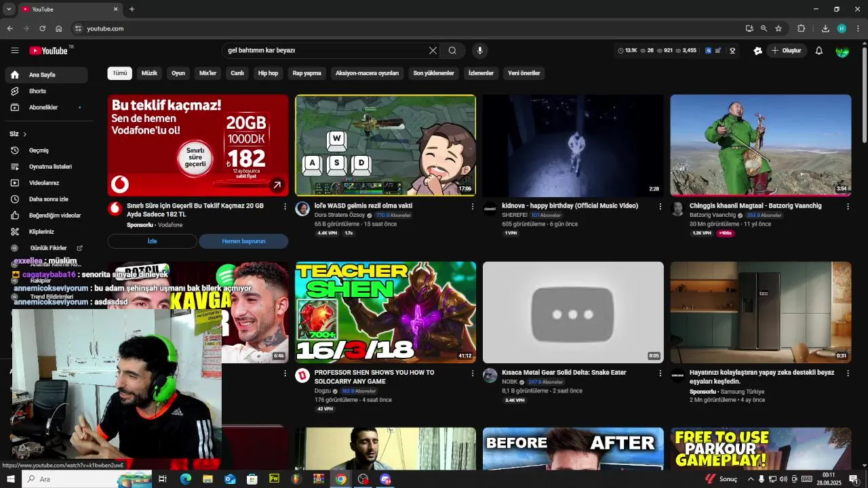Open kidnova happy birthday thumbnail
Screen dimensions: 868x488
click(x=573, y=145)
